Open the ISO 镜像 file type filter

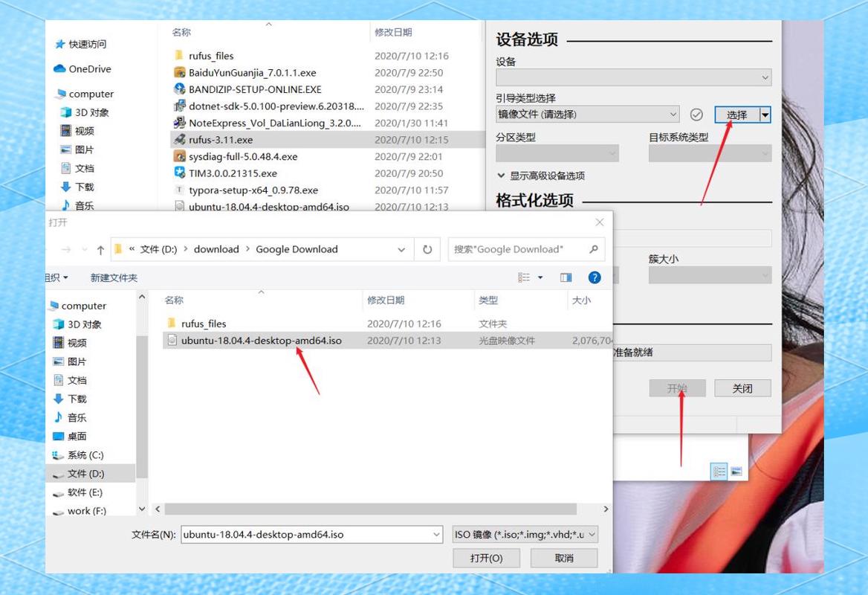click(525, 535)
